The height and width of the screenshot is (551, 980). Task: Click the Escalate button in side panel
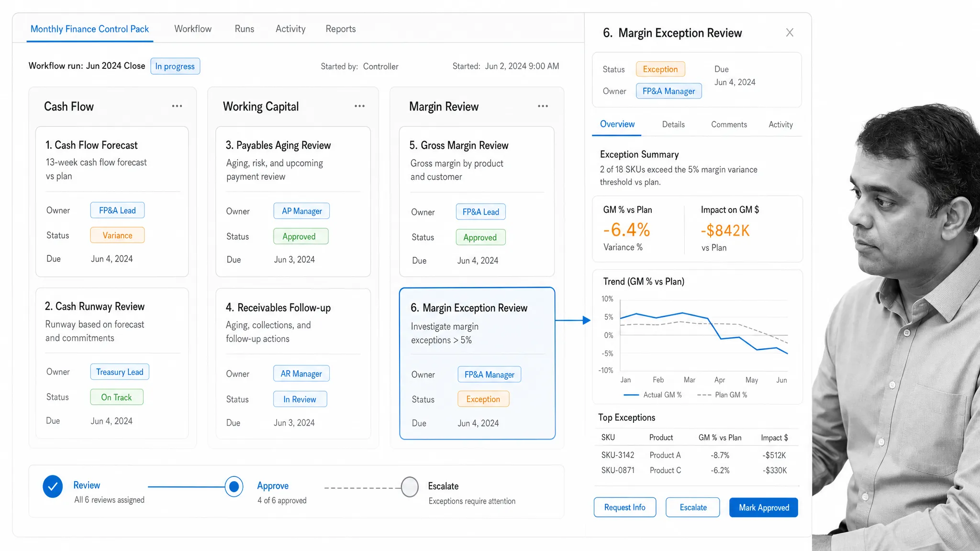pyautogui.click(x=693, y=507)
